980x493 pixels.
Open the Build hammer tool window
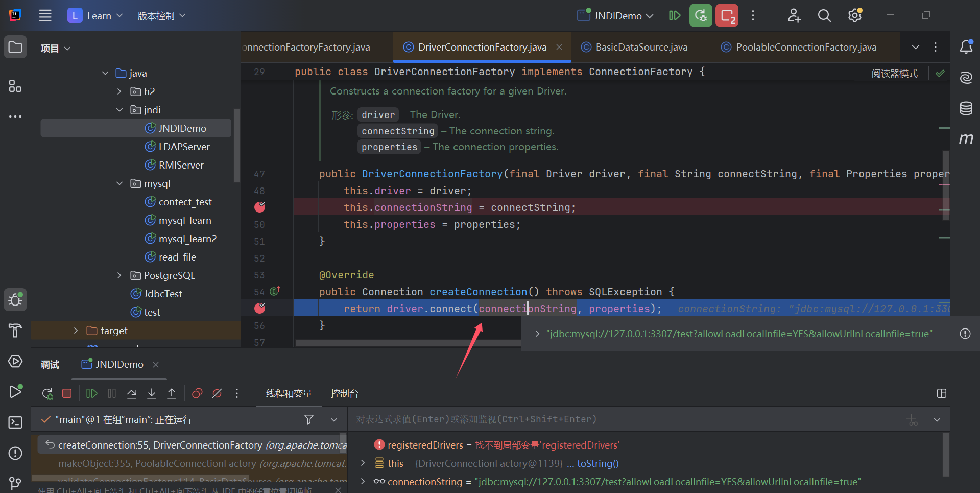coord(15,331)
